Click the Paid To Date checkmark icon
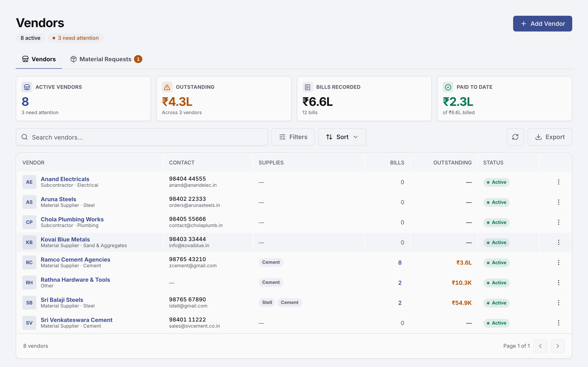 pyautogui.click(x=448, y=87)
